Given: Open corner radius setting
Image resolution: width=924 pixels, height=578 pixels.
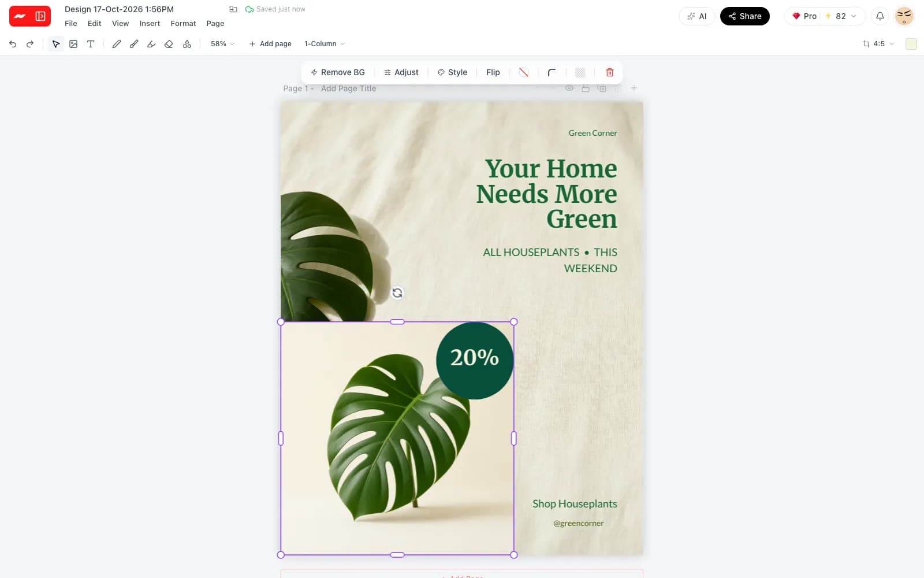Looking at the screenshot, I should [x=552, y=72].
